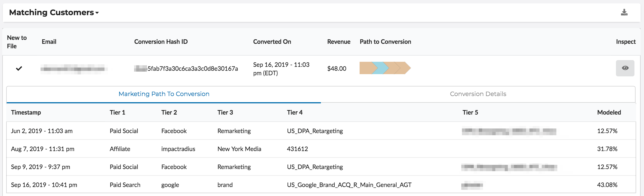Click the Converted On column header
This screenshot has height=196, width=644.
click(x=272, y=42)
